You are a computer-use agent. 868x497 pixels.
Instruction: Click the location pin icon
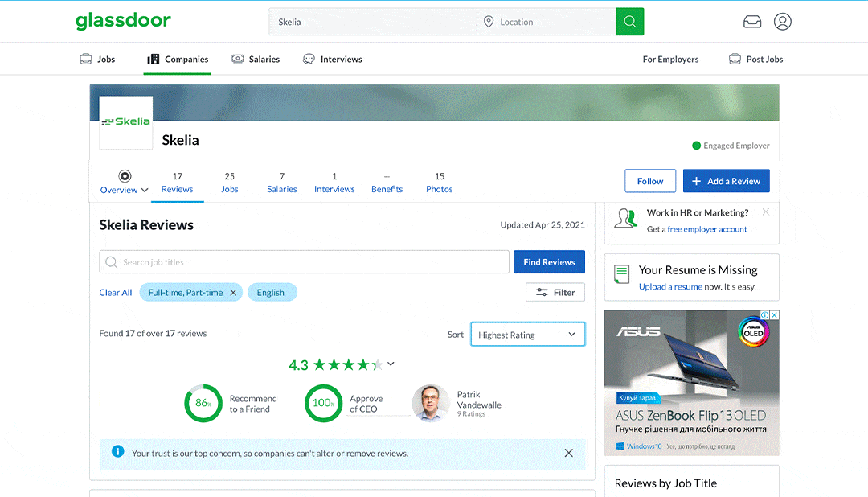489,22
